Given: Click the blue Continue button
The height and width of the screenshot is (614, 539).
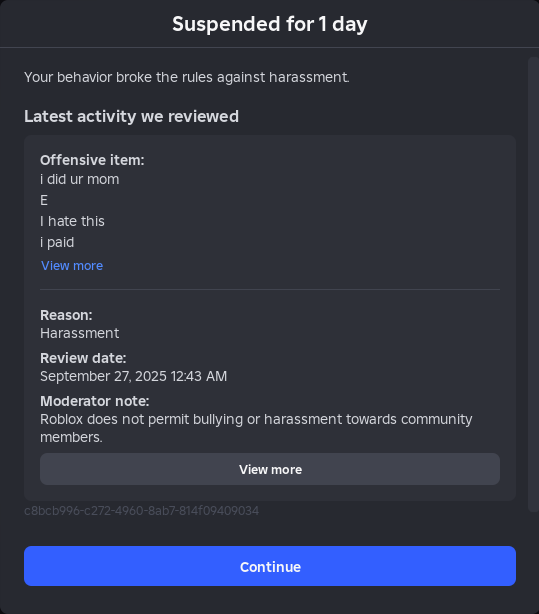Looking at the screenshot, I should [270, 566].
